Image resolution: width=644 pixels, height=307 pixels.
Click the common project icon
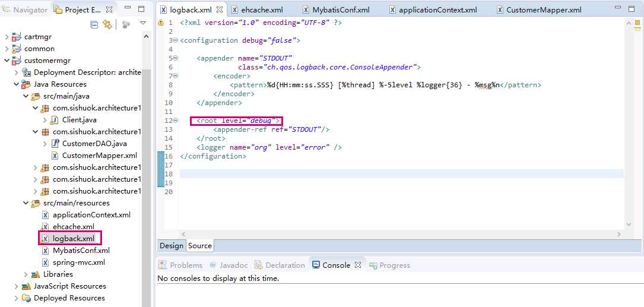(17, 49)
